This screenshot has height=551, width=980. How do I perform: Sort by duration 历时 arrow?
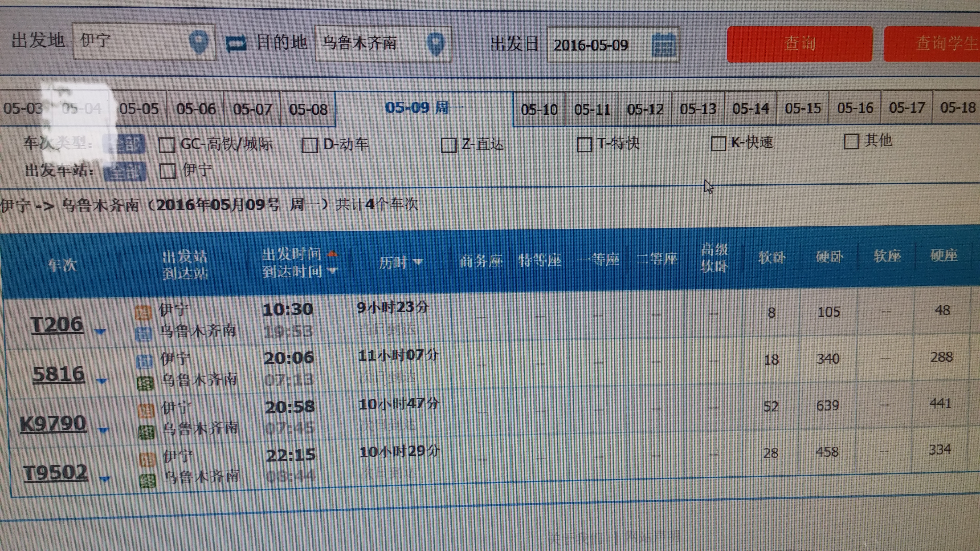pyautogui.click(x=418, y=262)
